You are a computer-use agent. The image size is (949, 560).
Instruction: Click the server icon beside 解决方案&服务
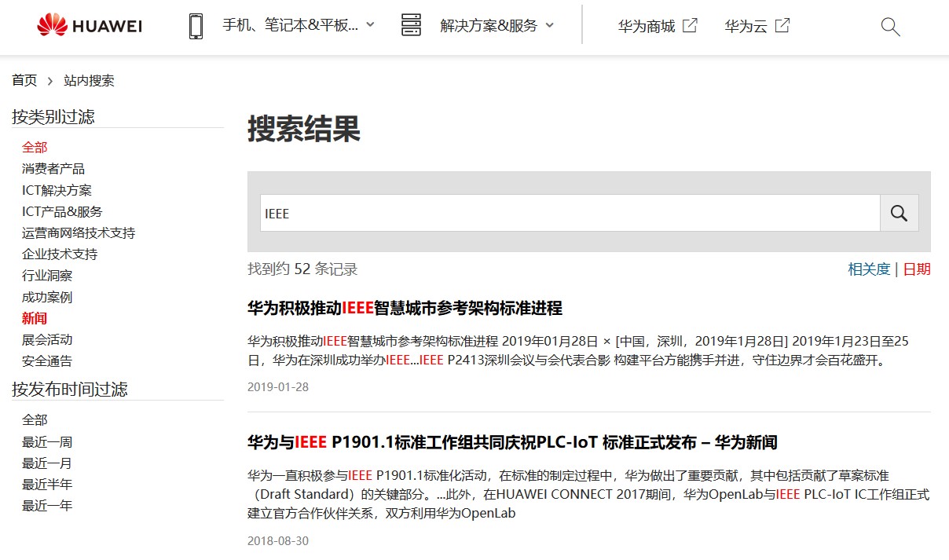coord(411,26)
